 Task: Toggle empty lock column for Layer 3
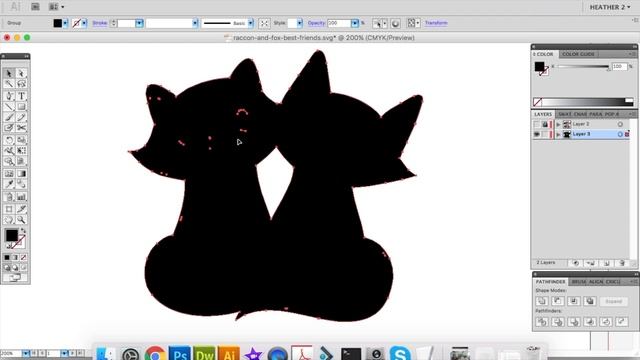[x=545, y=134]
